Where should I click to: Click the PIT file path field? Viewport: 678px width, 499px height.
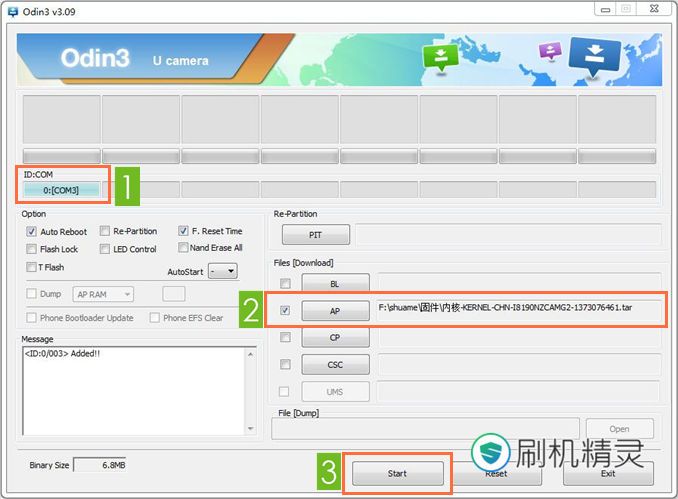[508, 235]
